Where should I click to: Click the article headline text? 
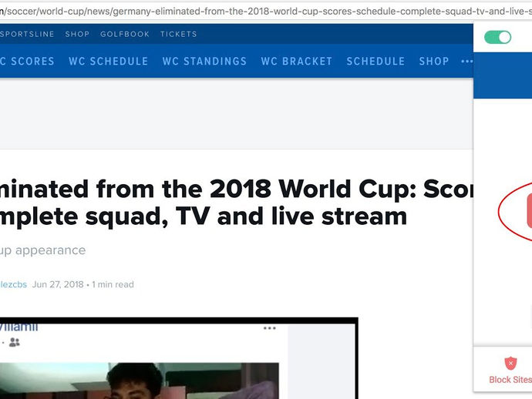point(237,203)
